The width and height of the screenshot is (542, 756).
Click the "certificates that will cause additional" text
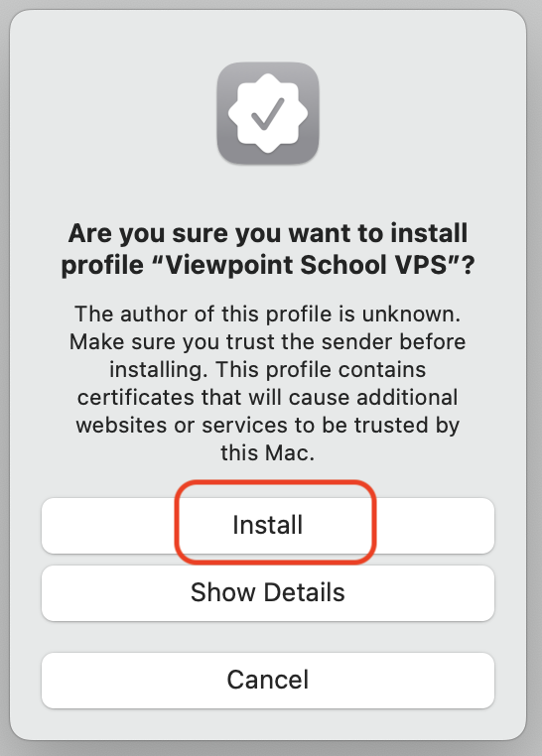tap(268, 397)
